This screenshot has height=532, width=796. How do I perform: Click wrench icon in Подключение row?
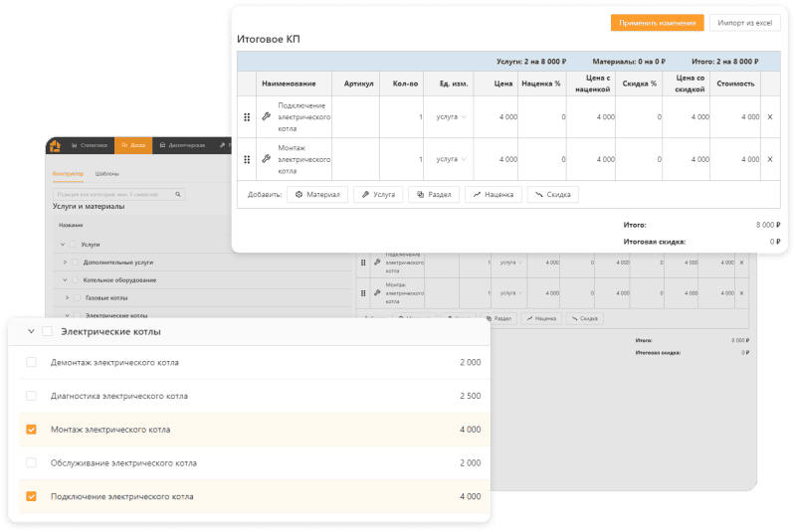[x=266, y=117]
